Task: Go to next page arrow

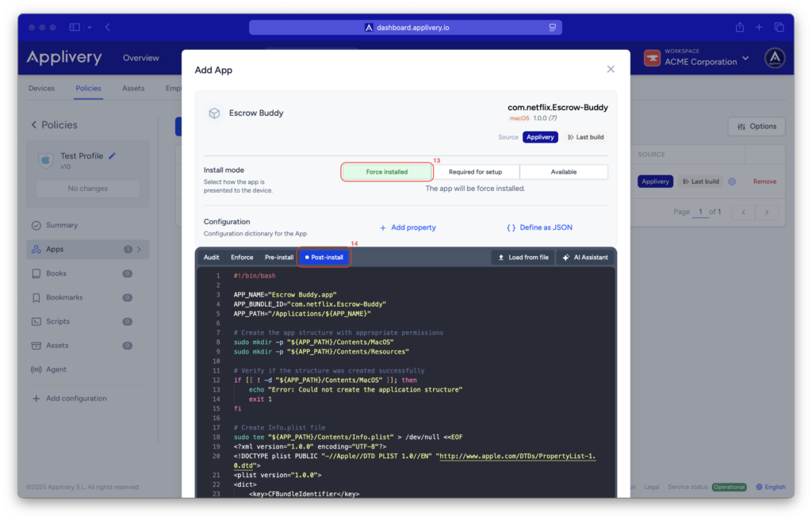Action: pos(767,212)
